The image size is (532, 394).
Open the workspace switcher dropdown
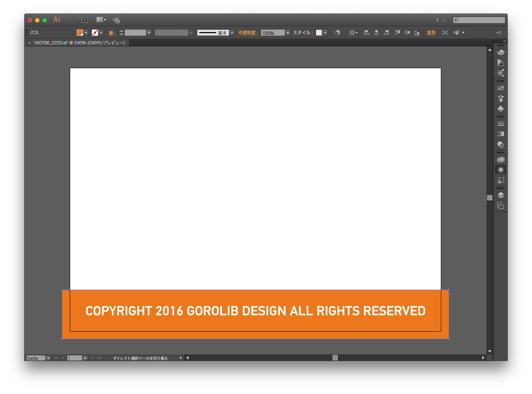(x=440, y=20)
